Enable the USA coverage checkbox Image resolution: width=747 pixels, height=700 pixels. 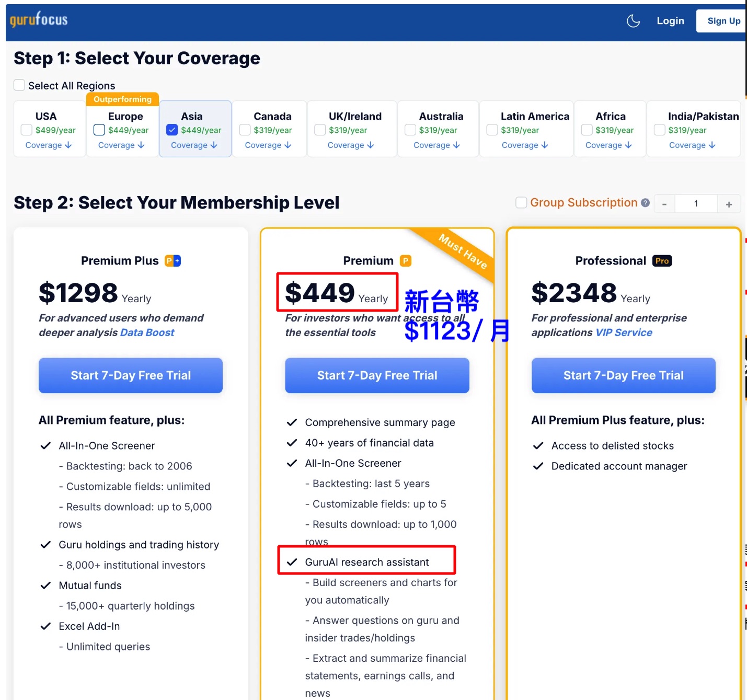point(26,130)
